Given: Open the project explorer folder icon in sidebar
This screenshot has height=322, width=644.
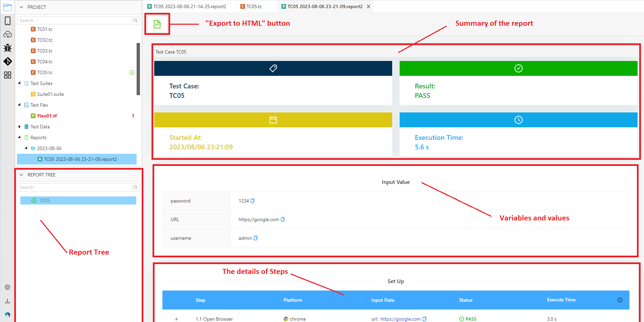Looking at the screenshot, I should click(7, 7).
